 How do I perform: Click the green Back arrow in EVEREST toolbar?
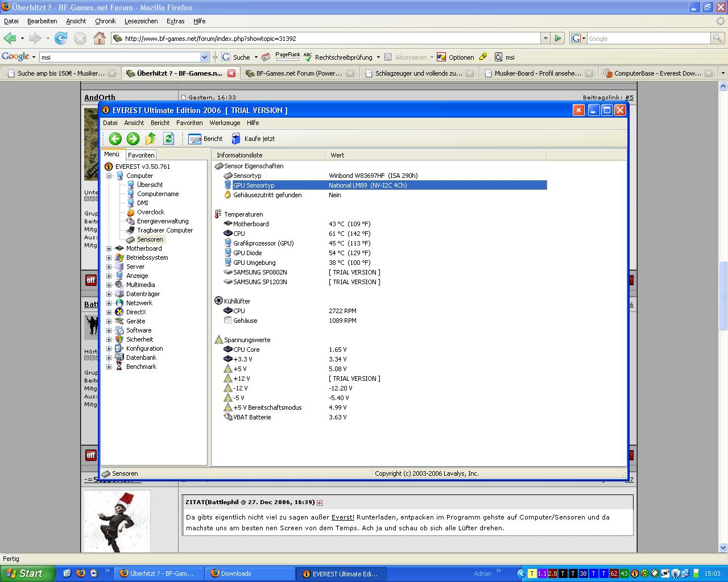(x=115, y=139)
